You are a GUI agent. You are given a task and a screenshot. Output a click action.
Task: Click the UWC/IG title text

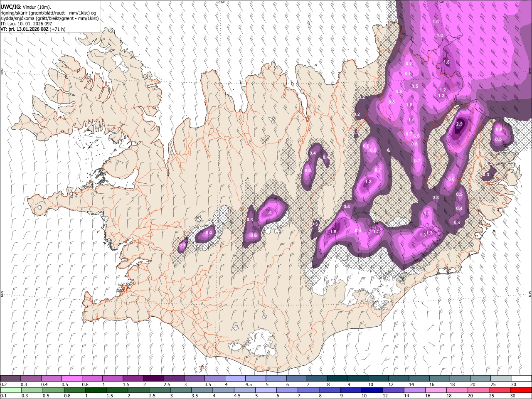pos(10,7)
